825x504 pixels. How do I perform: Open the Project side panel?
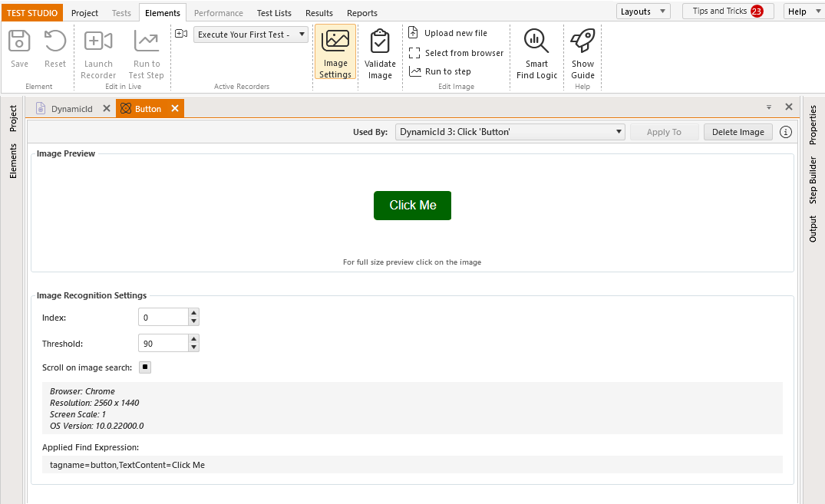(x=13, y=118)
